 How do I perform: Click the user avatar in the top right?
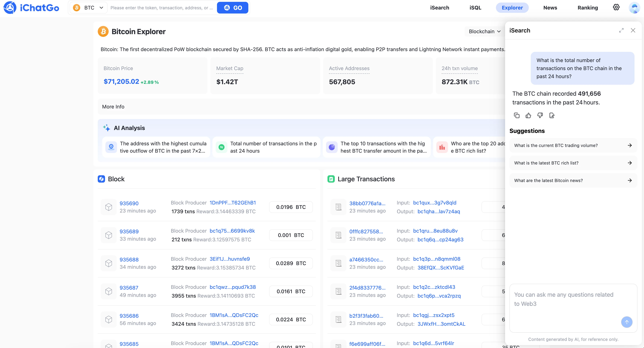[634, 8]
